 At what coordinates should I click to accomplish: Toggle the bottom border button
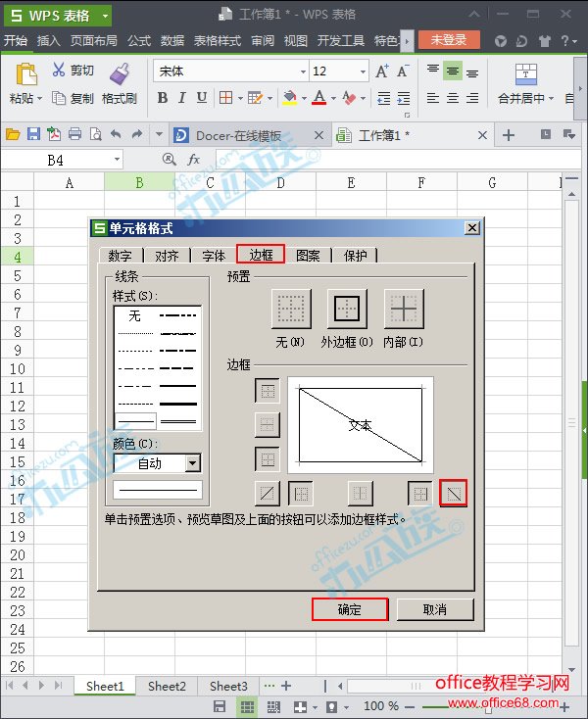pos(267,459)
